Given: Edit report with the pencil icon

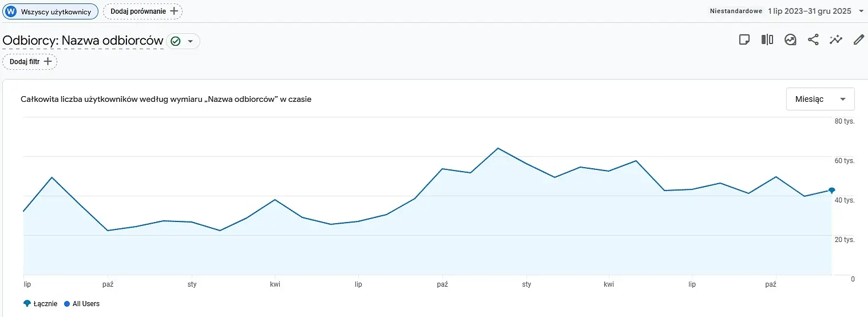Looking at the screenshot, I should point(859,39).
